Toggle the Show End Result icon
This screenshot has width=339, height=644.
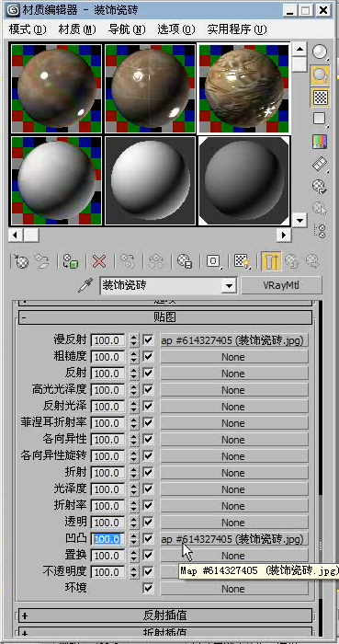[x=271, y=261]
